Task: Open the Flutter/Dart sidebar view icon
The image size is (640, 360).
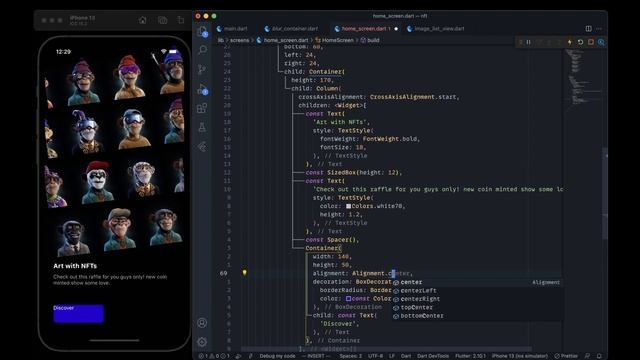Action: tap(202, 147)
